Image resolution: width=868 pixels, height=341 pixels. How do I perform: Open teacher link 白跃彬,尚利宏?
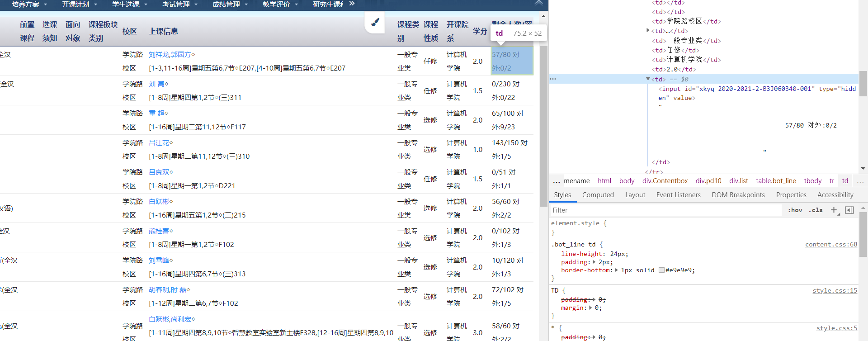coord(170,319)
